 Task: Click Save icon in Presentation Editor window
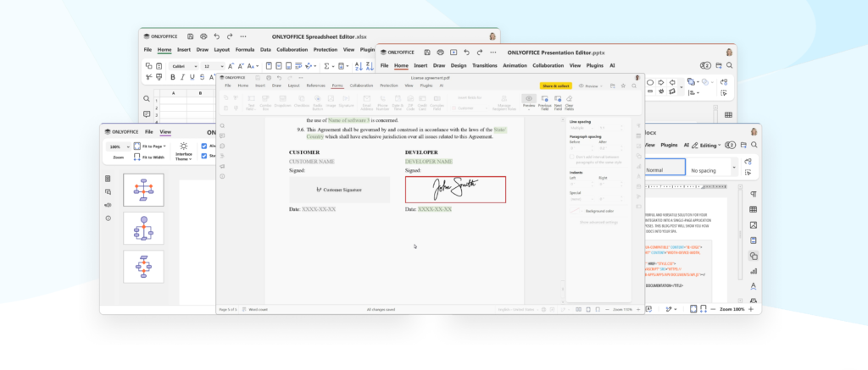coord(427,52)
